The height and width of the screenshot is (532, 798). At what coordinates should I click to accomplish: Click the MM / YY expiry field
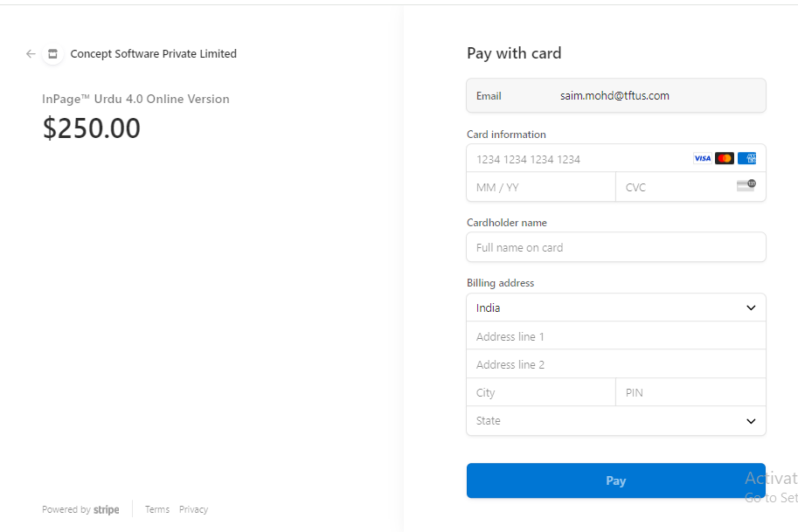pos(541,187)
